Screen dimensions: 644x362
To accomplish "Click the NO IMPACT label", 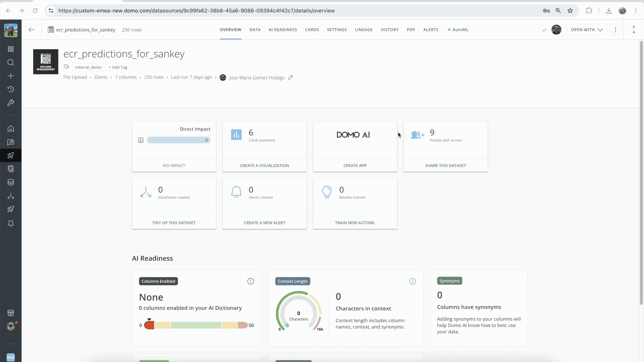I will point(174,166).
